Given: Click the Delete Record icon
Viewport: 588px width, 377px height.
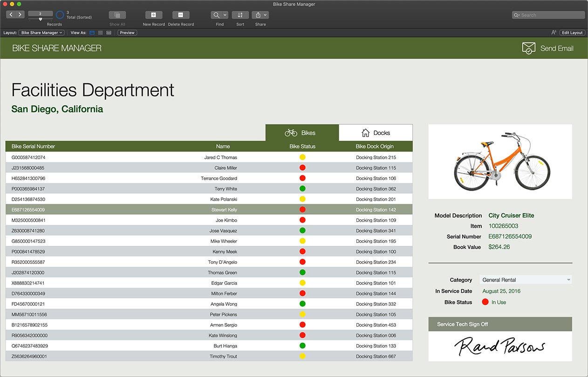Looking at the screenshot, I should point(181,15).
